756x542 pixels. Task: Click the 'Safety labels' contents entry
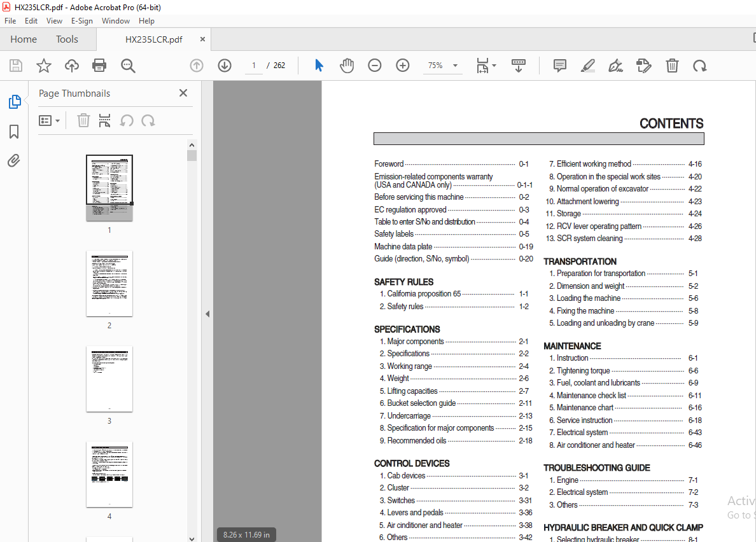tap(452, 234)
